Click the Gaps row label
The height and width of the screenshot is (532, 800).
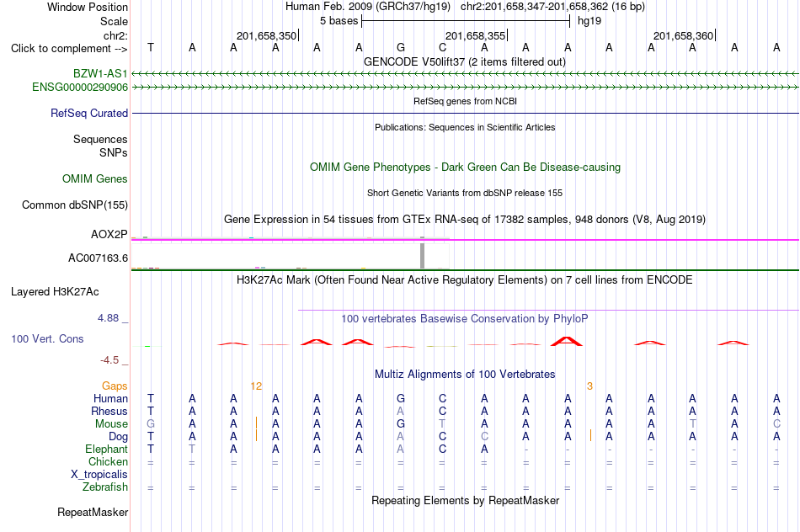click(115, 386)
